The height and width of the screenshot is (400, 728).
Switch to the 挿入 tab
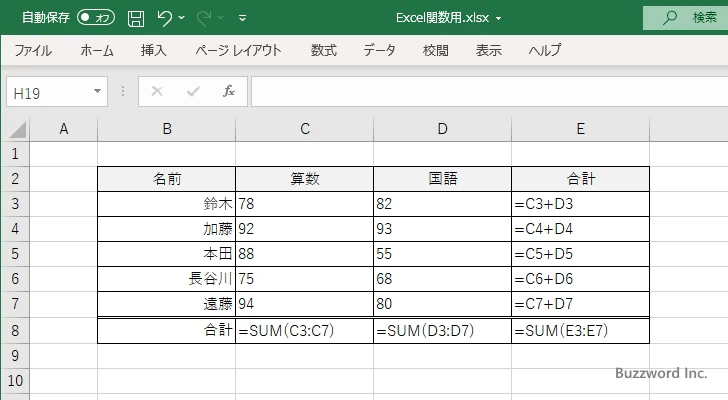click(154, 50)
